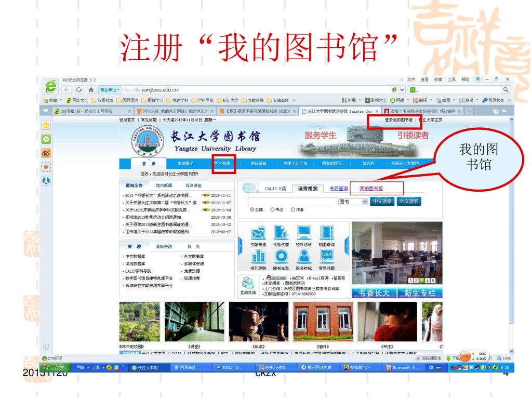This screenshot has height=399, width=532.
Task: Slide service icons left with blue arrow
Action: point(240,245)
